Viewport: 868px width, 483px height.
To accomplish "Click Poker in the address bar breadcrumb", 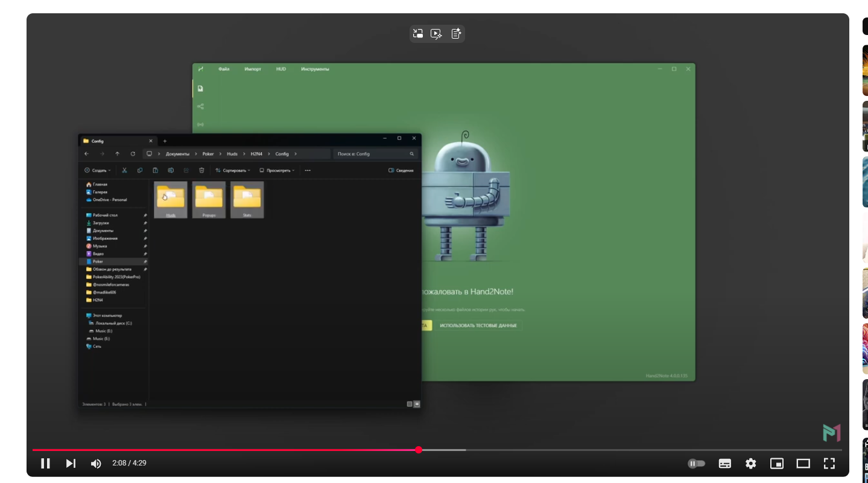I will [208, 154].
